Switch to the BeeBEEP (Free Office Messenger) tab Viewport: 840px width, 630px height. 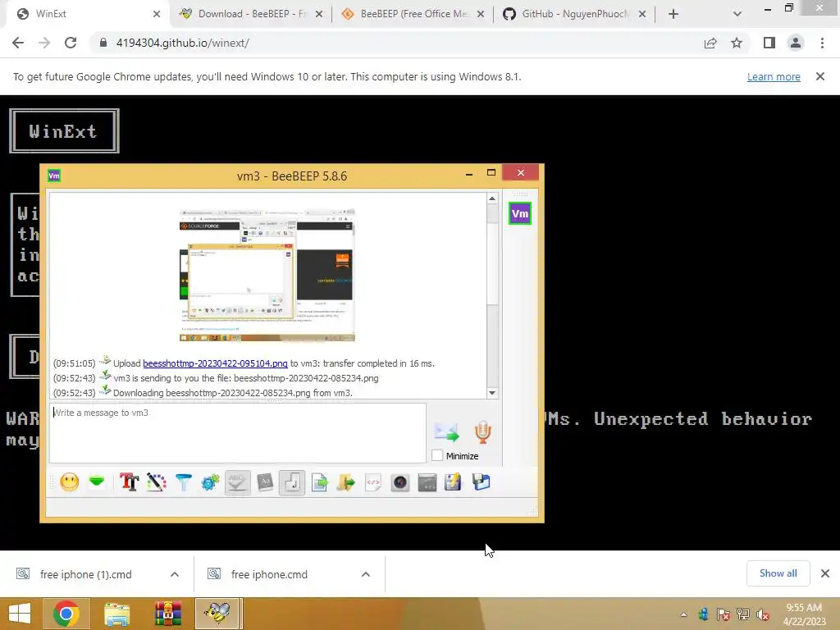(x=413, y=14)
